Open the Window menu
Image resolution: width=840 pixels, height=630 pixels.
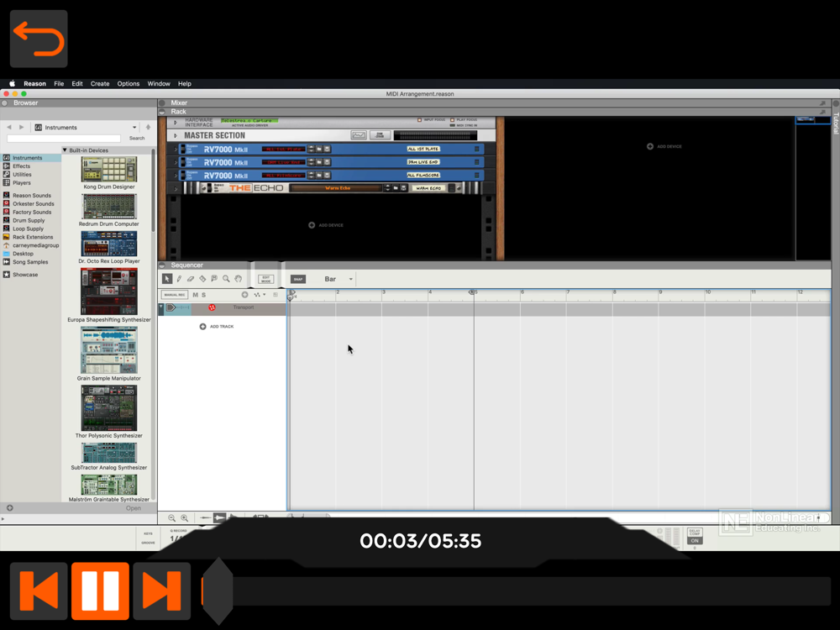point(159,83)
